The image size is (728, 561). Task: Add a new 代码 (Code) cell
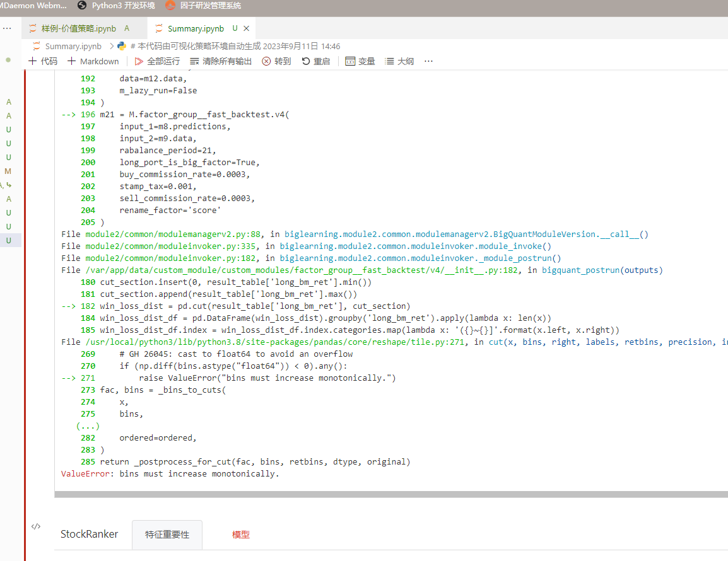(x=43, y=61)
